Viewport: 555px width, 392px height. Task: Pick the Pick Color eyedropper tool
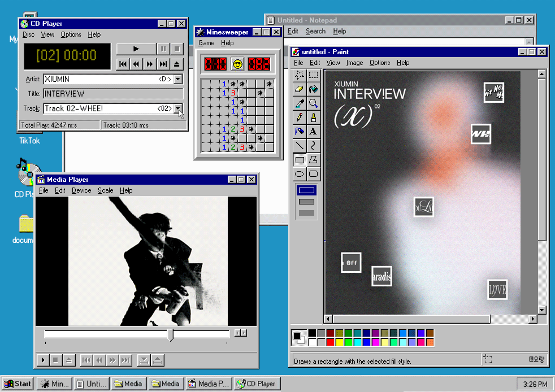pos(300,103)
